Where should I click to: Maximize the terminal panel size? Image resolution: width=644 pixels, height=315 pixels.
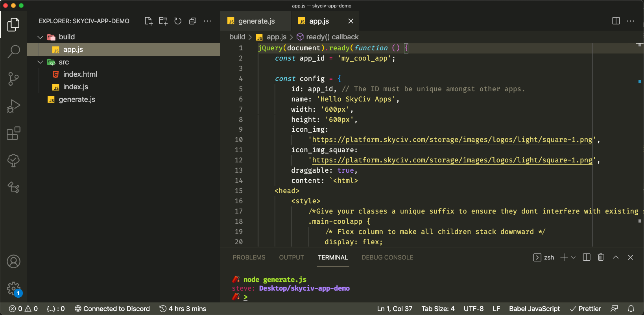point(616,257)
